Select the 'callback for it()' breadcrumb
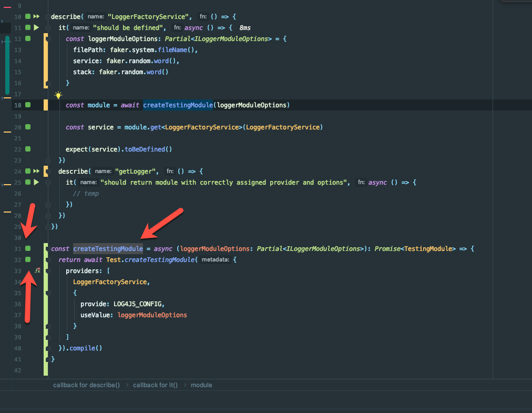532x413 pixels. click(x=155, y=385)
